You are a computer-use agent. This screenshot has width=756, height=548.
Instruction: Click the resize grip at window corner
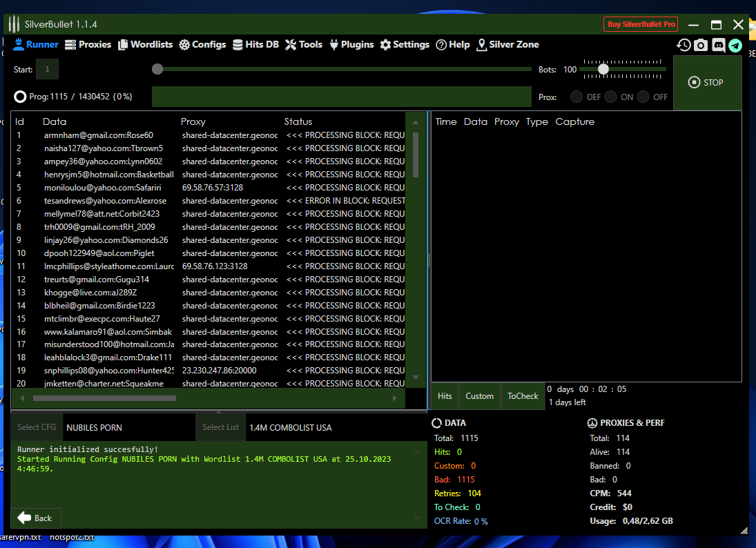pyautogui.click(x=744, y=531)
